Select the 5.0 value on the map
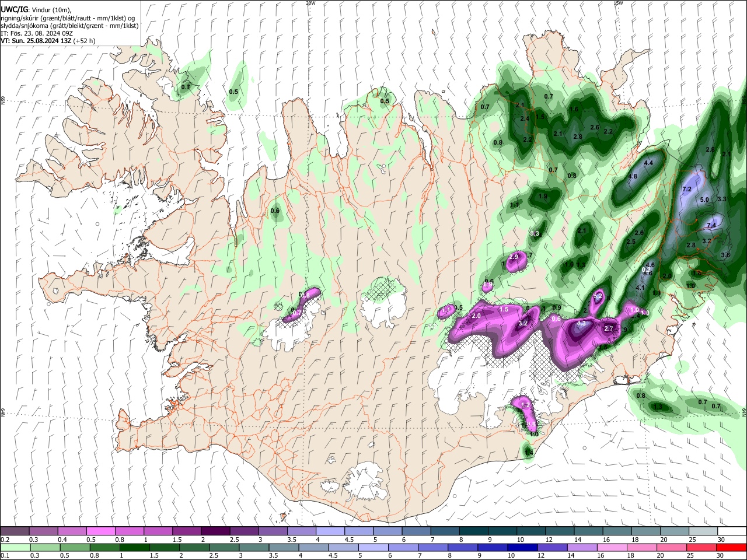 tap(704, 199)
